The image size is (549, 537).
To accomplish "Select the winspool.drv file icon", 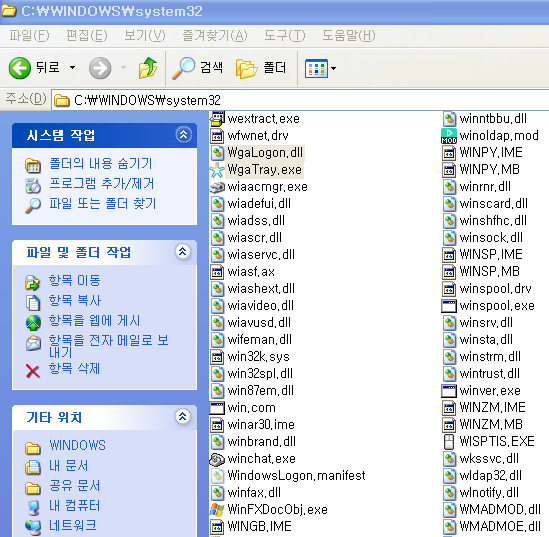I will pos(449,289).
